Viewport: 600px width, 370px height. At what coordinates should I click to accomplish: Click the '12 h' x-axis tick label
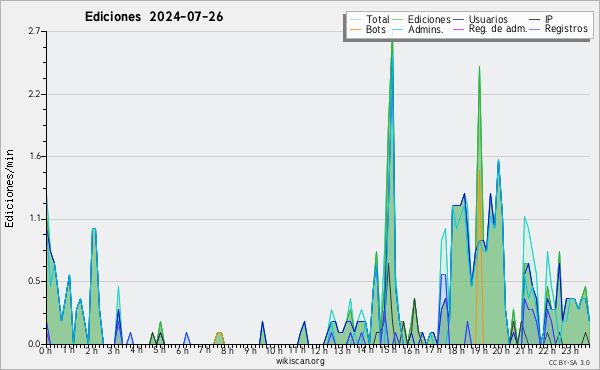coord(319,351)
